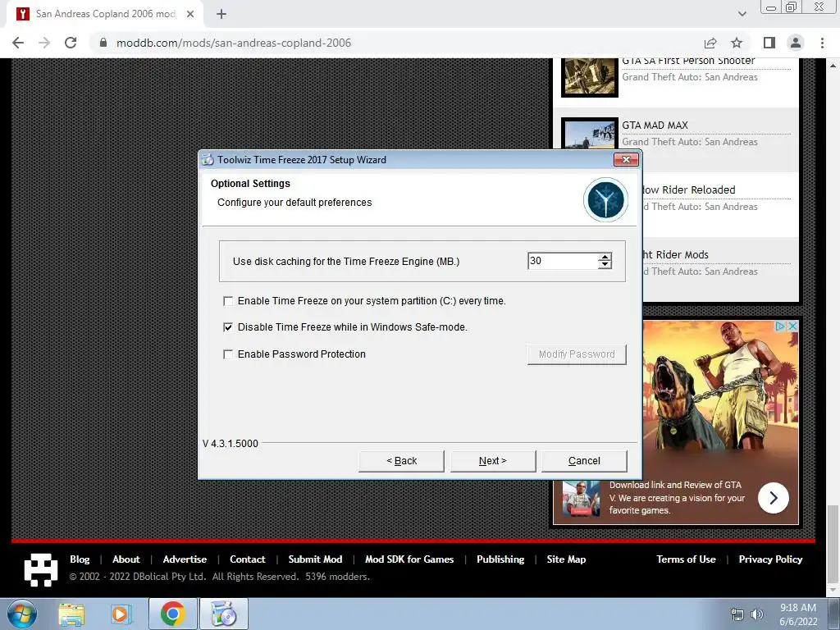Click the ad arrow button
840x630 pixels.
773,498
